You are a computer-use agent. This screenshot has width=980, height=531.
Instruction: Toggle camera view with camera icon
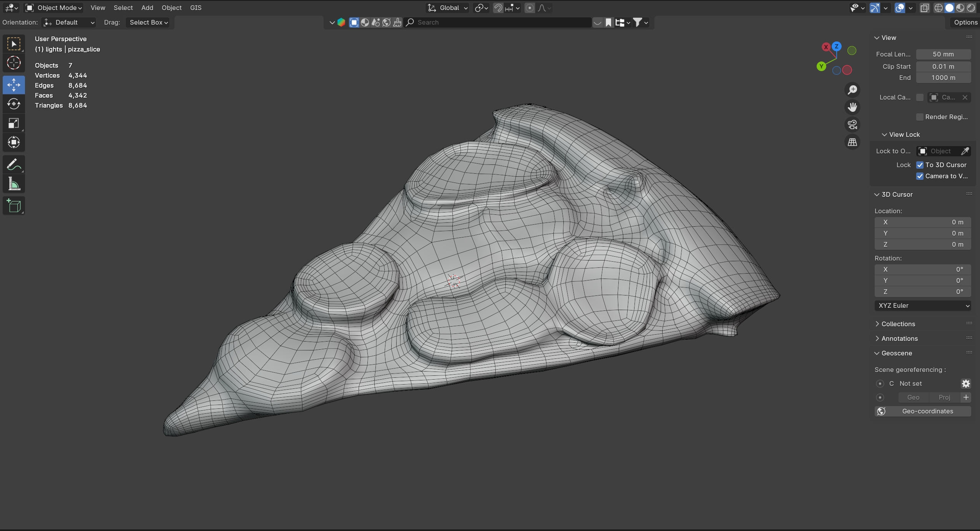point(852,124)
